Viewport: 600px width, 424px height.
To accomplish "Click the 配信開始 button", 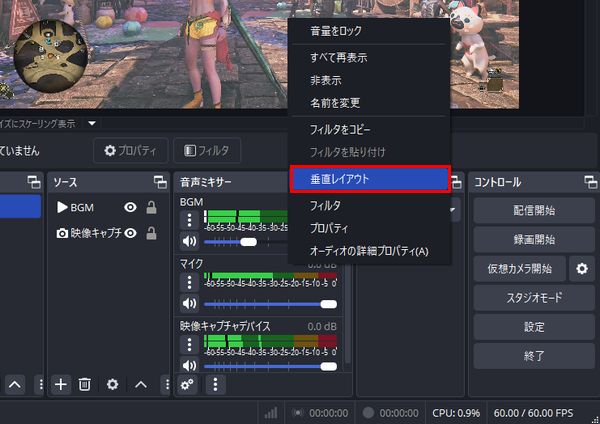I will click(534, 210).
